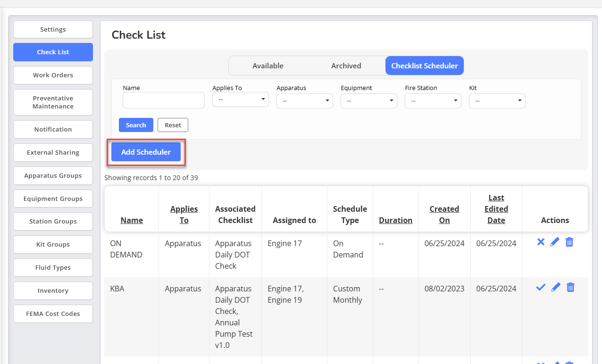This screenshot has width=602, height=364.
Task: Open Work Orders in the sidebar
Action: coord(53,75)
